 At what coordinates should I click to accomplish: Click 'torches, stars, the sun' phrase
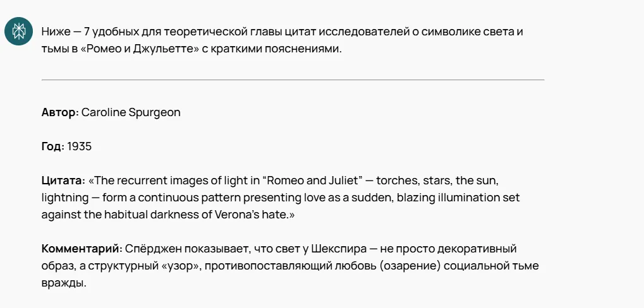click(437, 181)
